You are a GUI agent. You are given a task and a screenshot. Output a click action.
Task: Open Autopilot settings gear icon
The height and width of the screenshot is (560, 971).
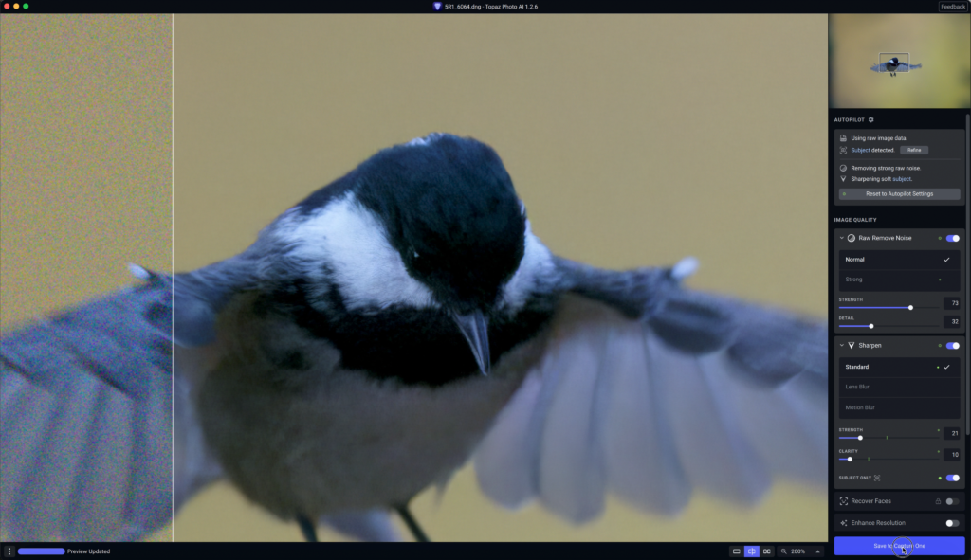click(x=871, y=120)
